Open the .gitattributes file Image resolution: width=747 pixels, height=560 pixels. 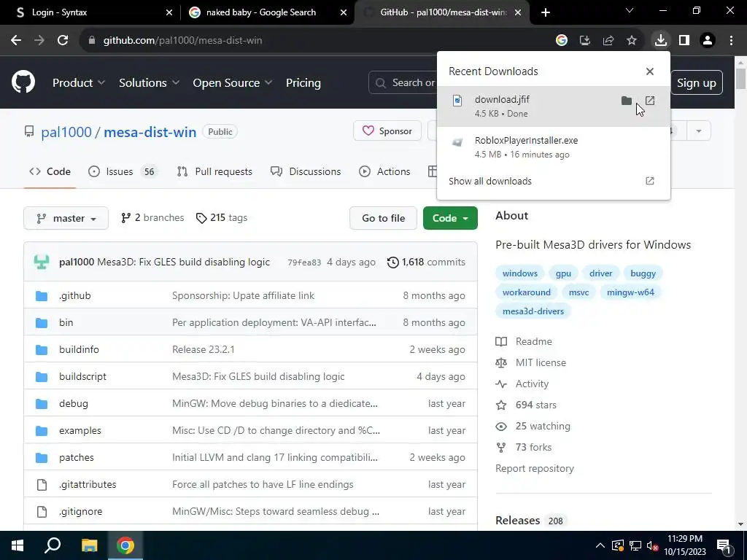[x=88, y=484]
